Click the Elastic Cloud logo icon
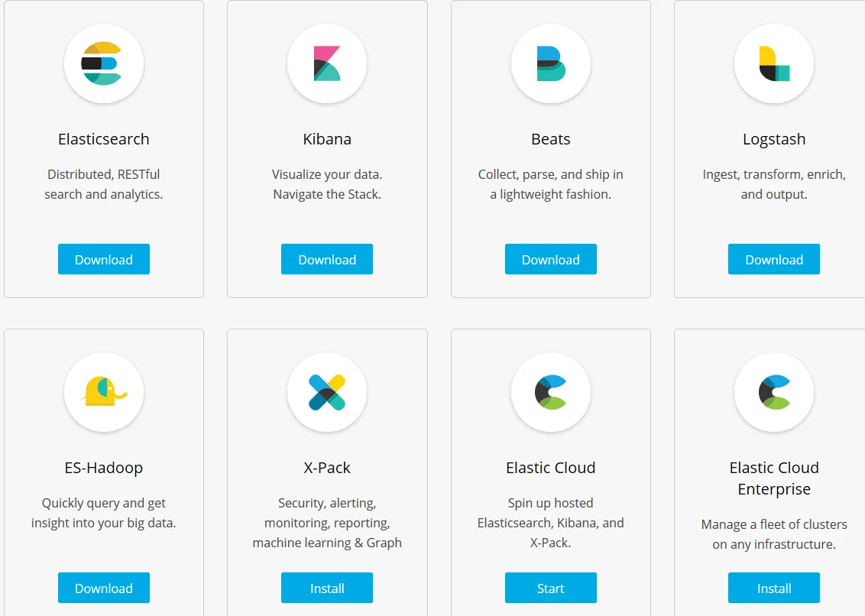865x616 pixels. coord(550,392)
